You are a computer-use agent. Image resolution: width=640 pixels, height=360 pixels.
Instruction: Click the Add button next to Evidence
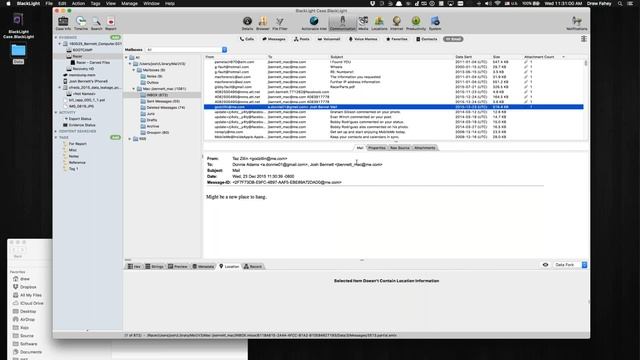click(x=116, y=37)
